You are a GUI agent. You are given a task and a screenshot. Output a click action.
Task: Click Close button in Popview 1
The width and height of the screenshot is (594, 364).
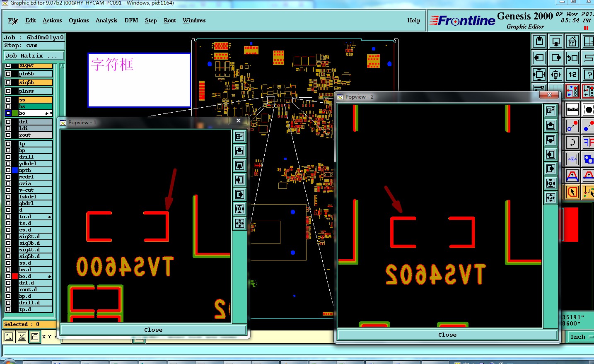(x=153, y=330)
